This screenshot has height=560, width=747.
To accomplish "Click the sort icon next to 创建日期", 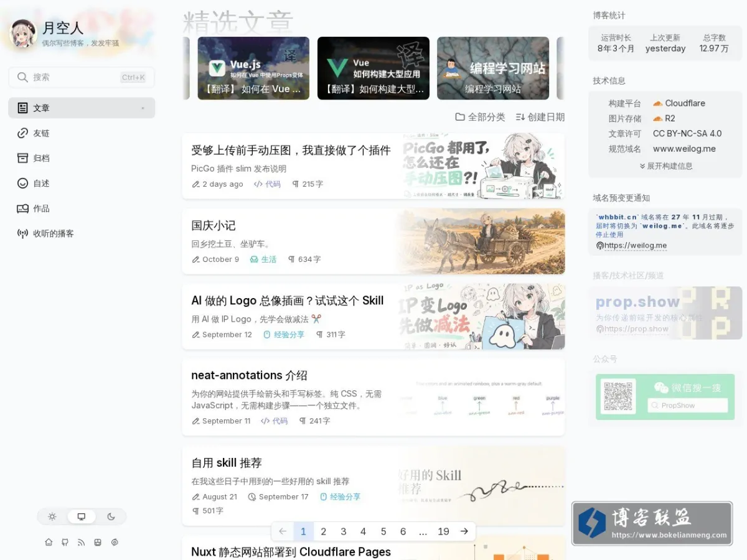I will (520, 117).
